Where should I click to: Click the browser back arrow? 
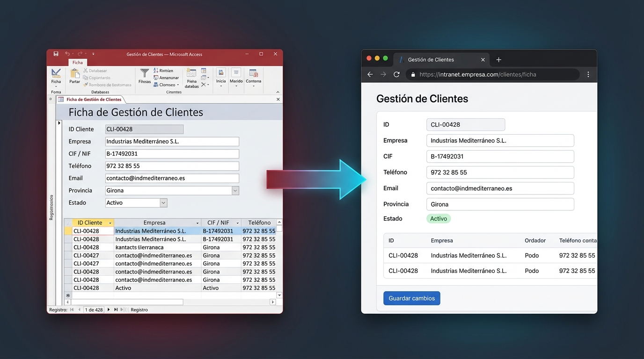[370, 74]
